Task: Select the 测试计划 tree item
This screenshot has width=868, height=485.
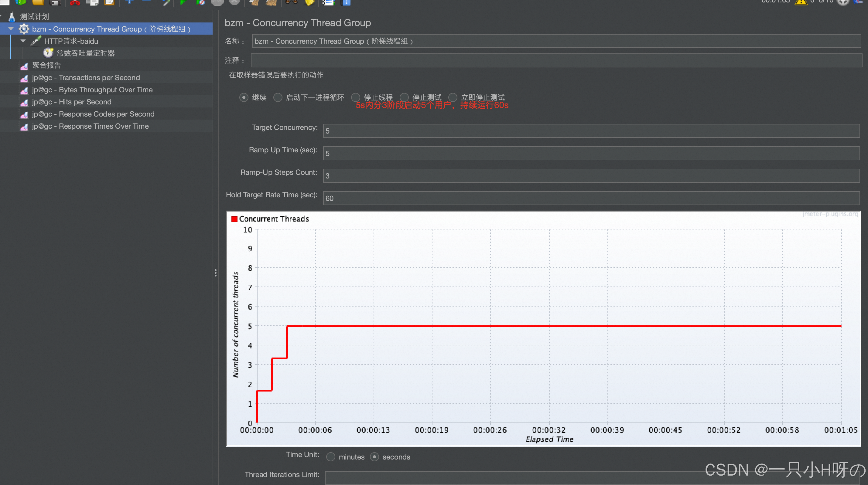Action: point(34,16)
